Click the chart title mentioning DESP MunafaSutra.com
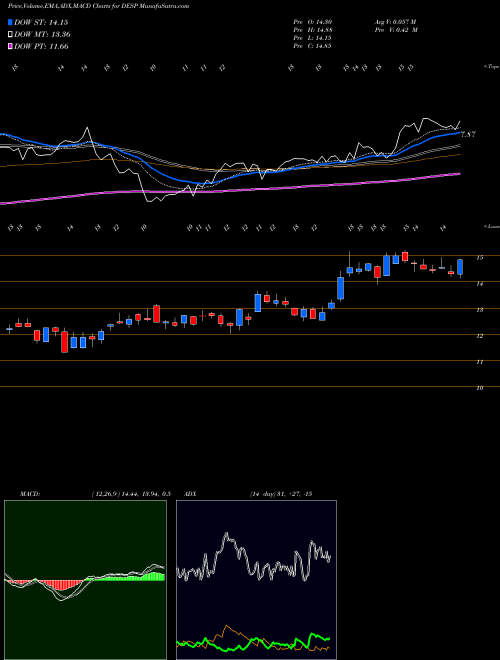 [98, 6]
